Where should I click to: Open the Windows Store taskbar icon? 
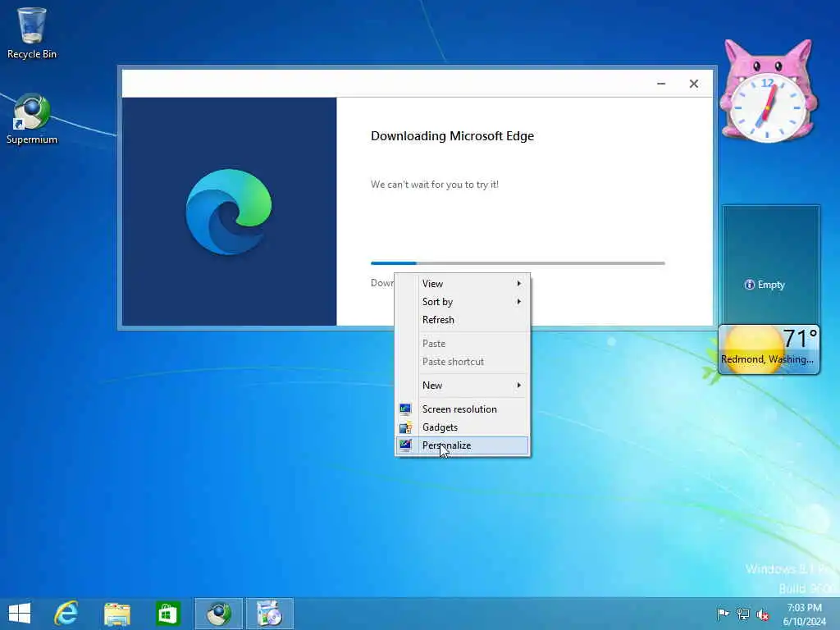167,614
